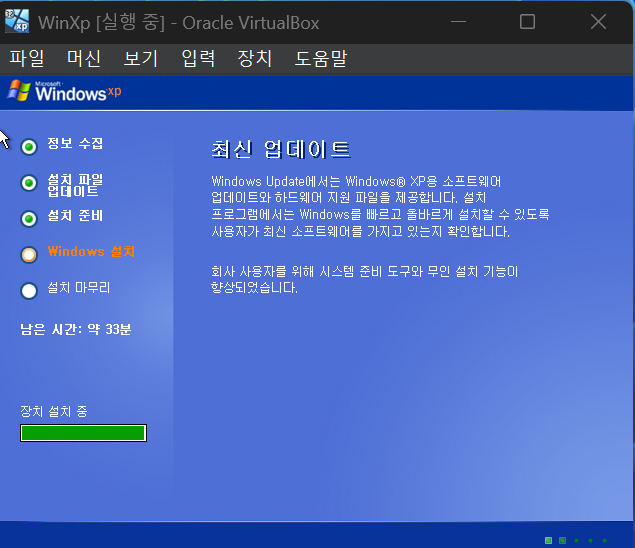Image resolution: width=635 pixels, height=548 pixels.
Task: Open the 장치 menu
Action: 254,59
